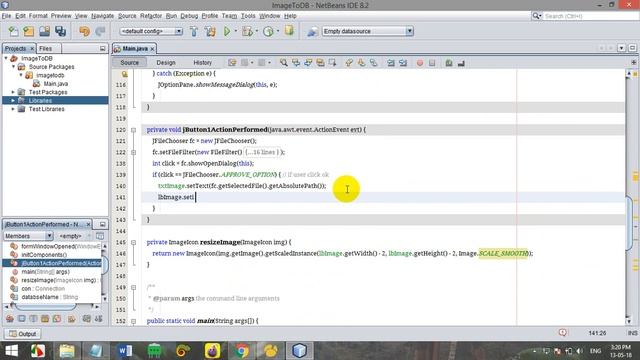Collapse the ImageToDB project node
This screenshot has height=360, width=640.
coord(6,58)
